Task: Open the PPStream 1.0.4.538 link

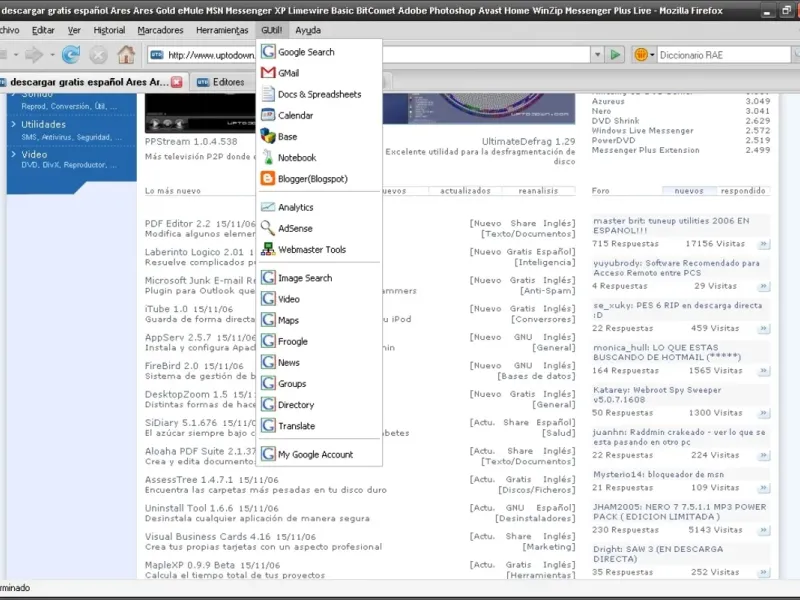Action: (191, 141)
